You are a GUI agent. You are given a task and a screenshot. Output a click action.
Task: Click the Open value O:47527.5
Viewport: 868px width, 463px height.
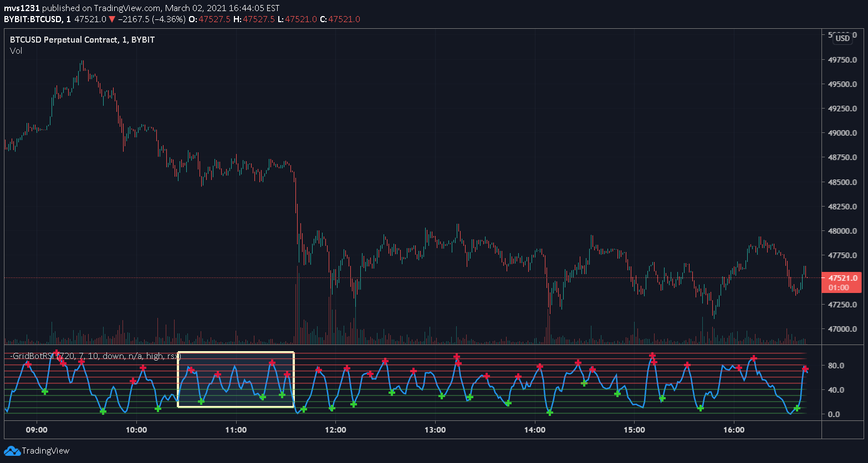[x=210, y=19]
